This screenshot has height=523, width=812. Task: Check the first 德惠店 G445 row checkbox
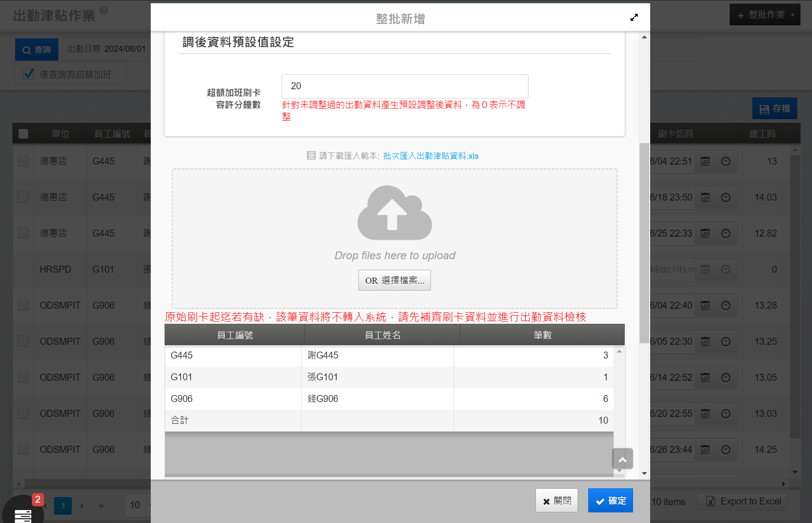coord(24,161)
